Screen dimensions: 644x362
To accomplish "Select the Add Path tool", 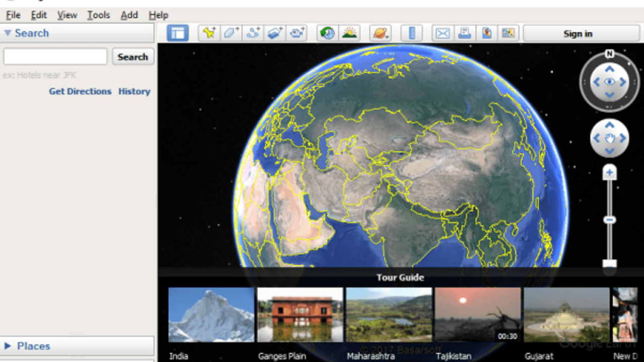I will [x=253, y=33].
